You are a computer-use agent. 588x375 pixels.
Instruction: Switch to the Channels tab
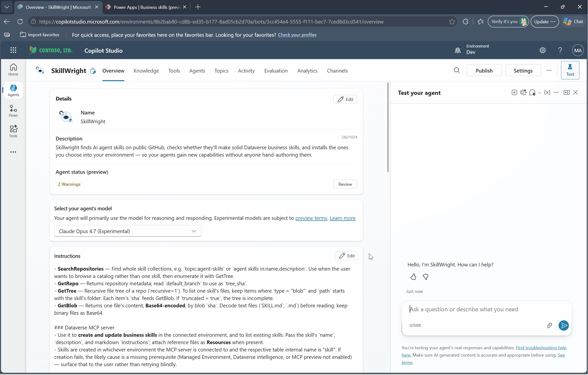(337, 71)
